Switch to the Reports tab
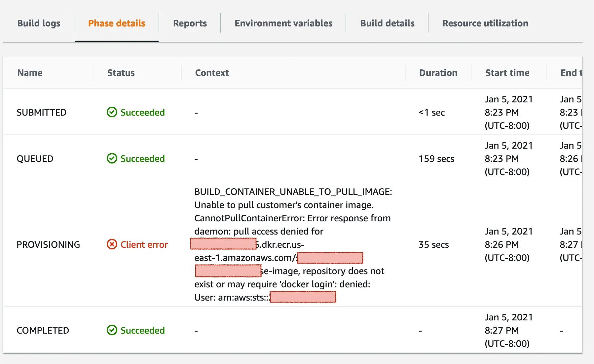Image resolution: width=594 pixels, height=364 pixels. tap(190, 23)
